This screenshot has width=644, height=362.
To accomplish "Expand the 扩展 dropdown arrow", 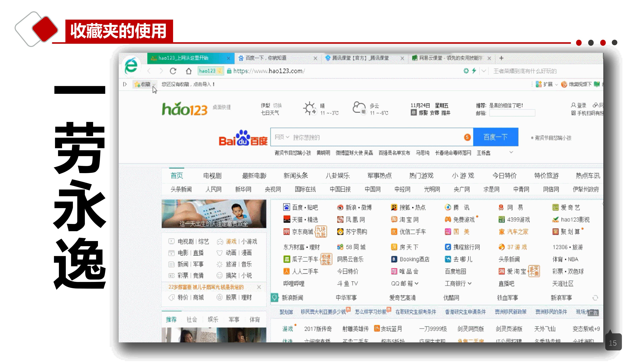I will tap(556, 85).
